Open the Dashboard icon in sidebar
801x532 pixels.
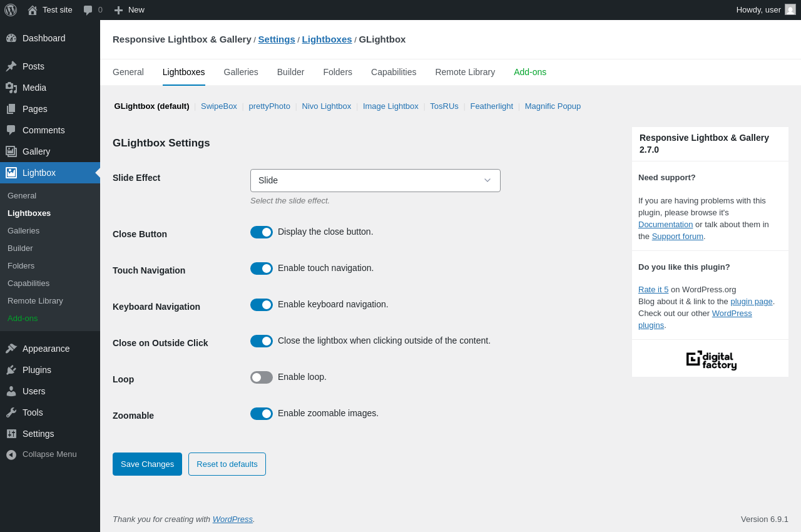click(11, 38)
